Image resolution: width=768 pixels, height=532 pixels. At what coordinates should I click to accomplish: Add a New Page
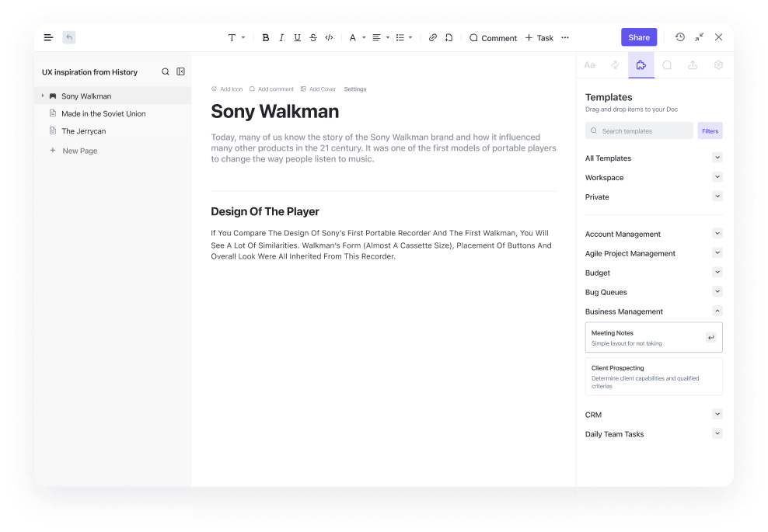74,151
